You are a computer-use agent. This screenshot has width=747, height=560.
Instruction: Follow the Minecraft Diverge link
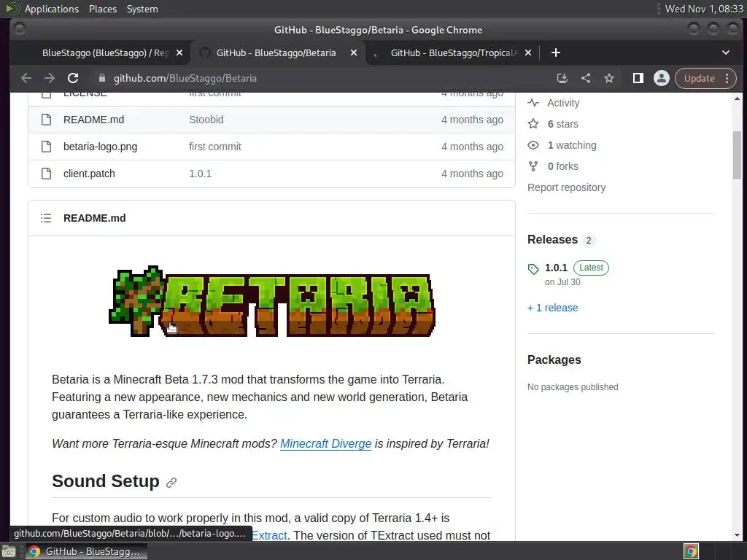point(325,443)
